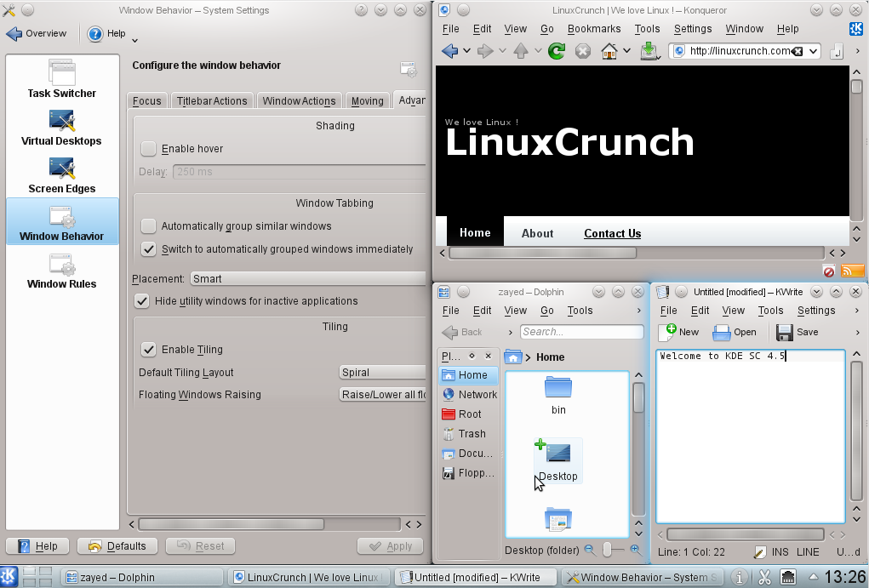Open the Floating Windows Raising dropdown
The width and height of the screenshot is (869, 588).
coord(382,395)
